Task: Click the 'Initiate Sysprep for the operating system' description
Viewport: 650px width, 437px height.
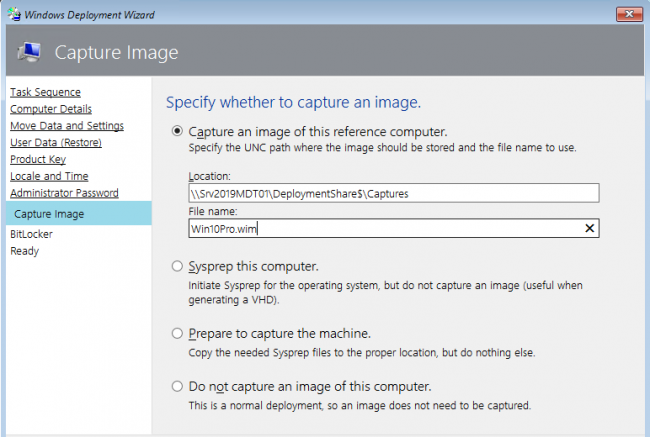Action: (x=386, y=293)
